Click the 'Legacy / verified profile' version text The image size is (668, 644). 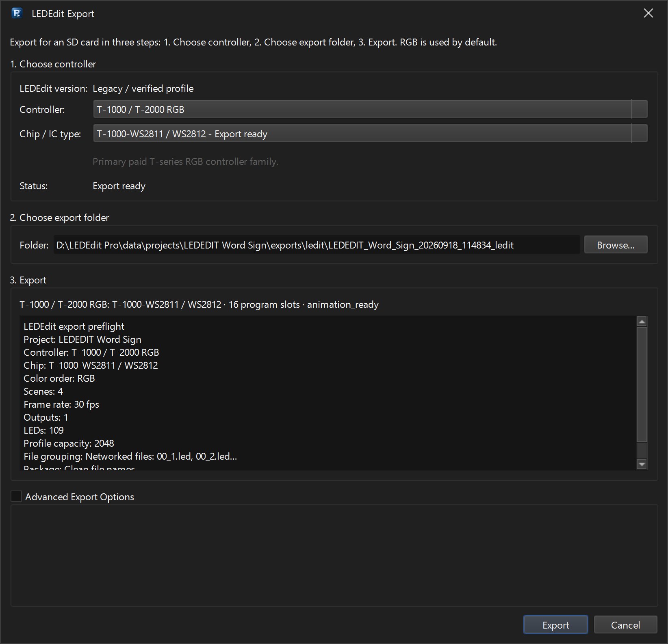[x=143, y=89]
